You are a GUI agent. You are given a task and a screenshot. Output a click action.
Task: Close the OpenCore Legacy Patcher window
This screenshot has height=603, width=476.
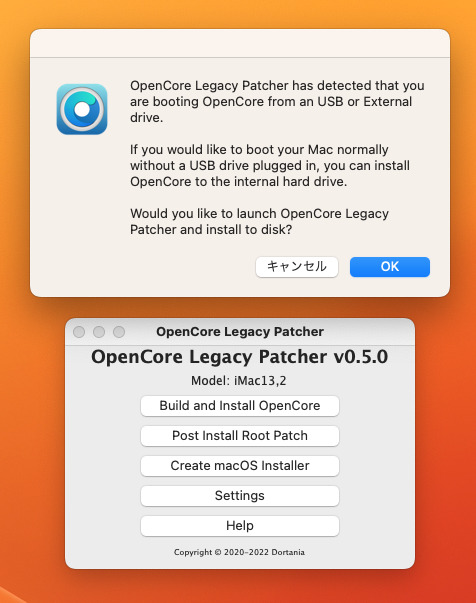point(79,331)
